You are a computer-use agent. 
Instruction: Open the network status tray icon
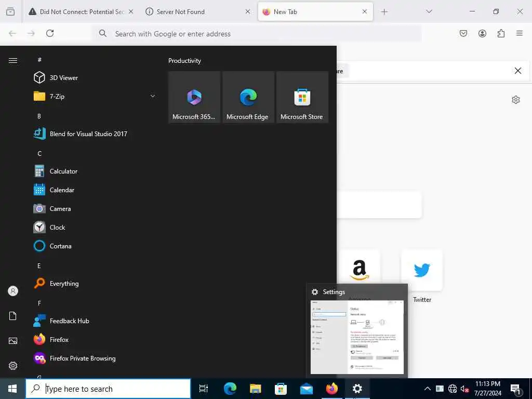[453, 389]
